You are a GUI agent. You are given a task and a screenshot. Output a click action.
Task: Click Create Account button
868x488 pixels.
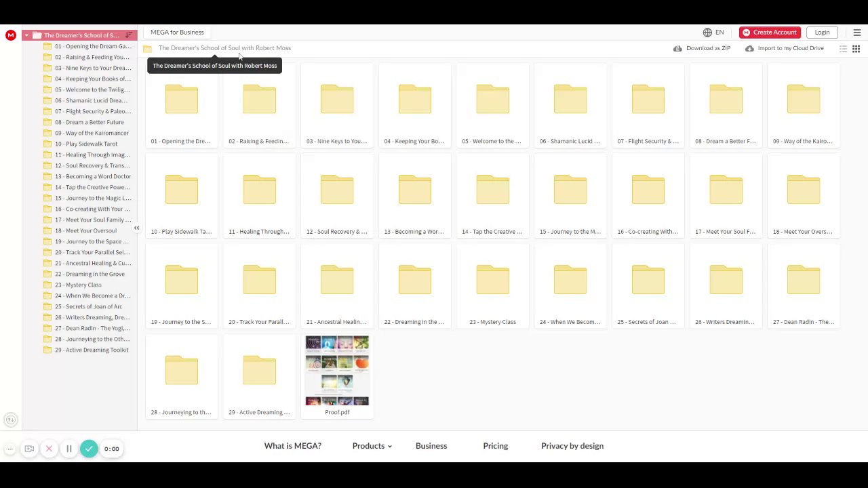[x=770, y=33]
